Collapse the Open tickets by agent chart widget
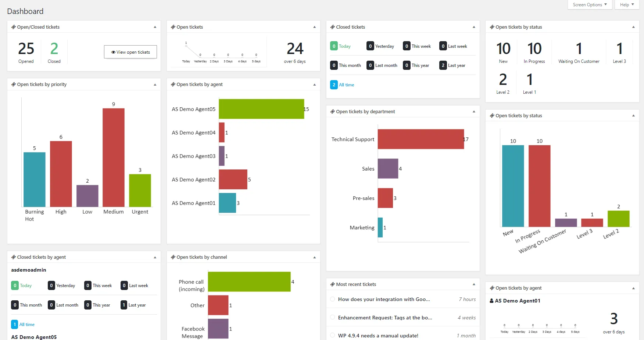The height and width of the screenshot is (340, 644). [x=314, y=84]
